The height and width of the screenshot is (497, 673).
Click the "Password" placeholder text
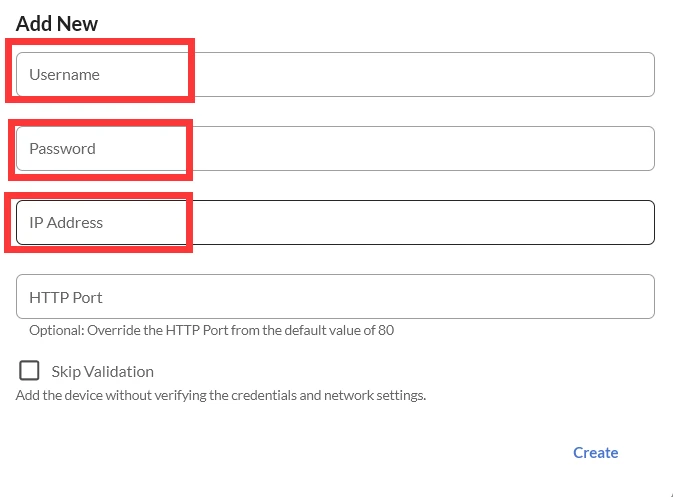pos(62,149)
